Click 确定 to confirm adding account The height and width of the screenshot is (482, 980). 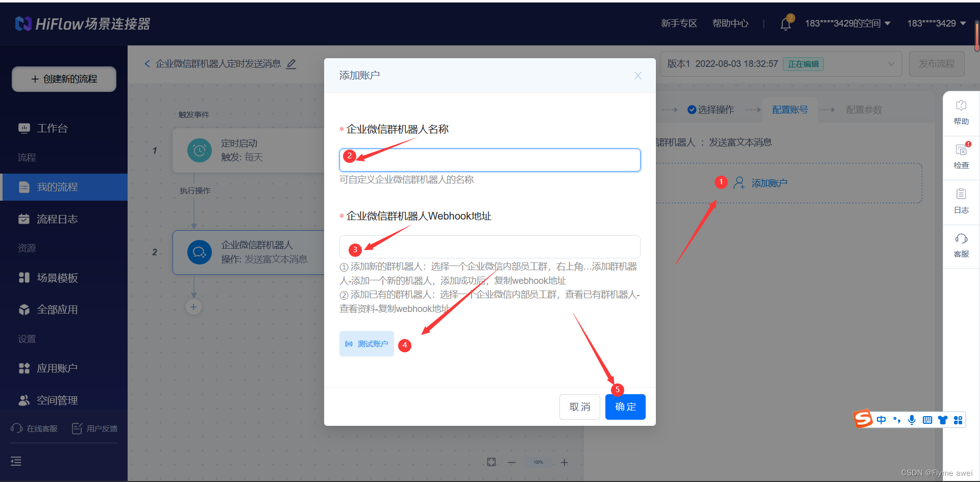pyautogui.click(x=625, y=407)
